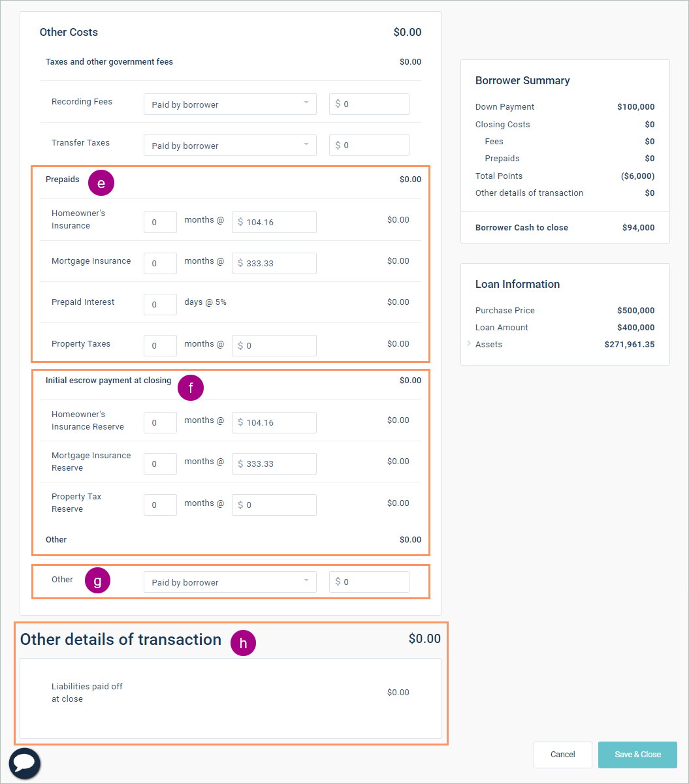
Task: Select the Prepaid Interest label
Action: click(83, 302)
